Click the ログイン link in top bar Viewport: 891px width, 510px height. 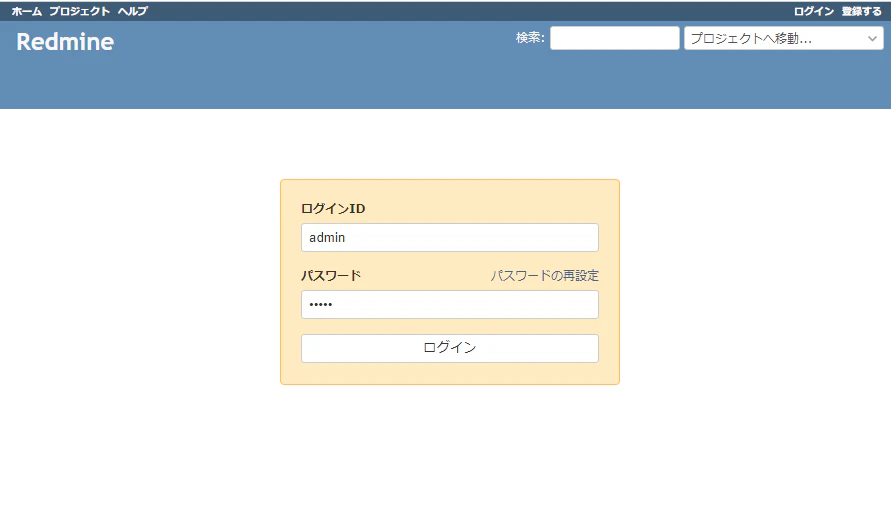coord(814,11)
